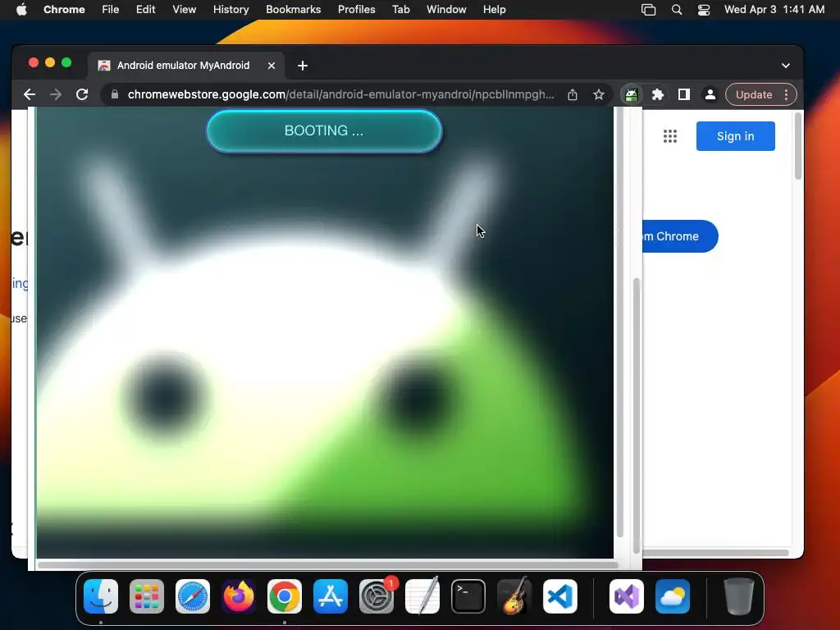
Task: Open the Apple menu
Action: [21, 10]
